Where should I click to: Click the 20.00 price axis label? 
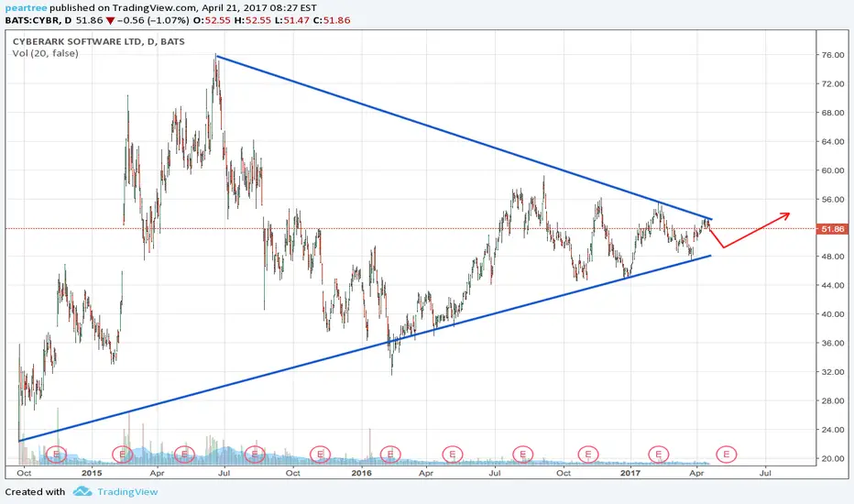[833, 459]
